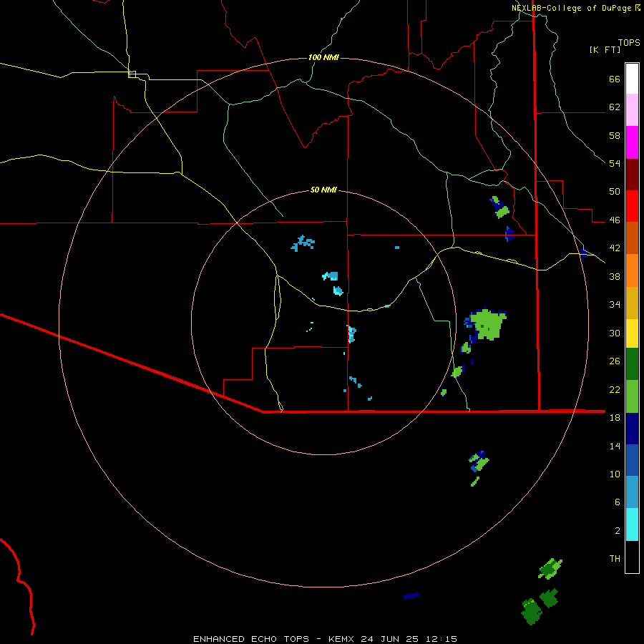This screenshot has width=644, height=644.
Task: Click the dark green legend swatch
Action: point(632,364)
